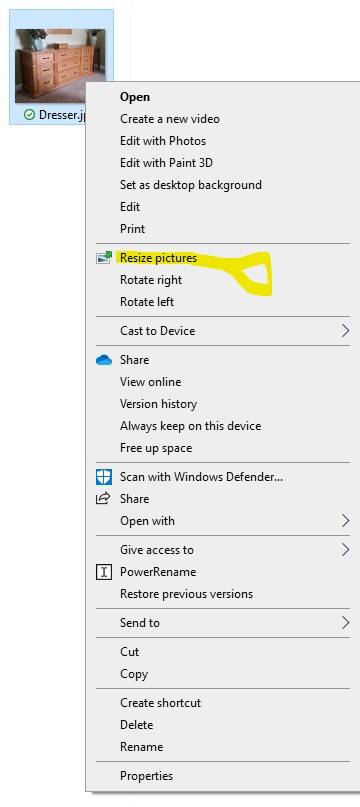Select Rotate right option
360x807 pixels.
coord(151,280)
